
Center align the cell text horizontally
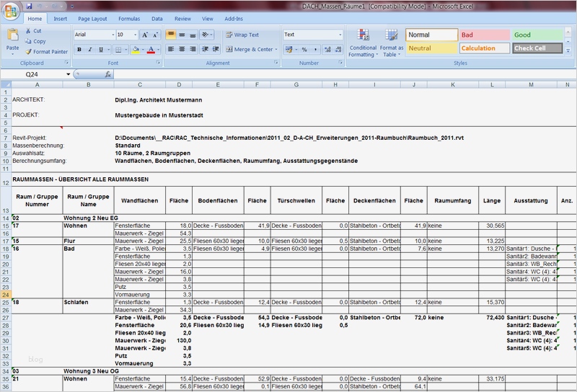coord(183,50)
